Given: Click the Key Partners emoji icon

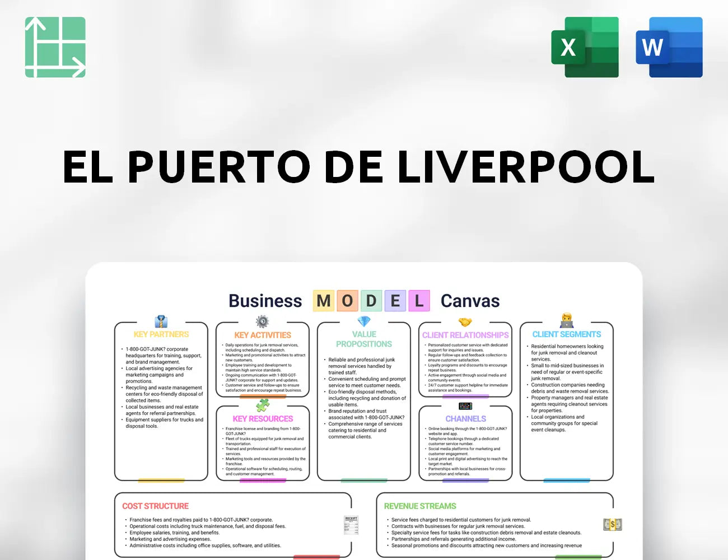Looking at the screenshot, I should coord(161,321).
